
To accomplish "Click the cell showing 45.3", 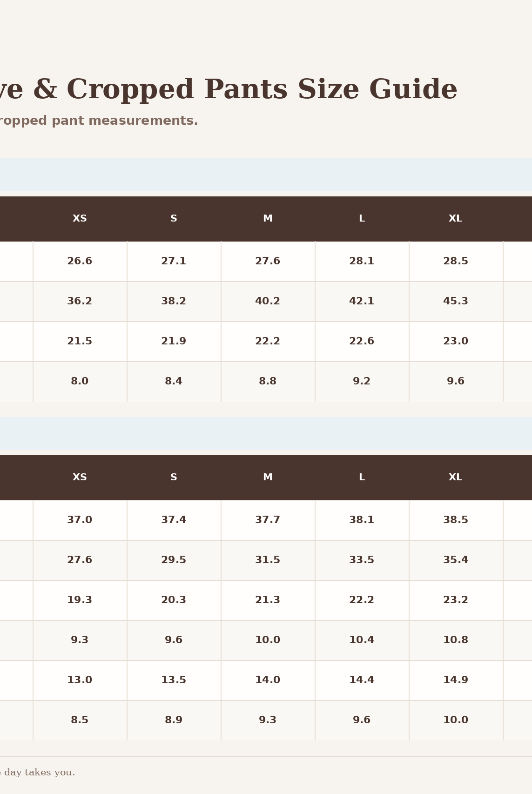I will [456, 302].
